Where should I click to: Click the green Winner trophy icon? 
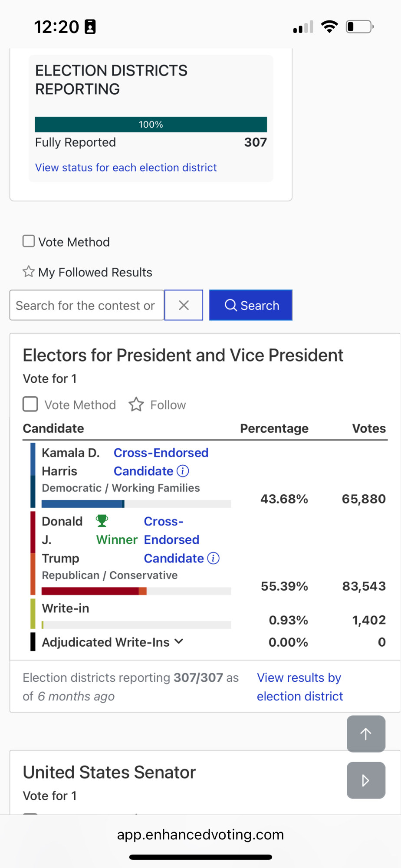pyautogui.click(x=102, y=520)
